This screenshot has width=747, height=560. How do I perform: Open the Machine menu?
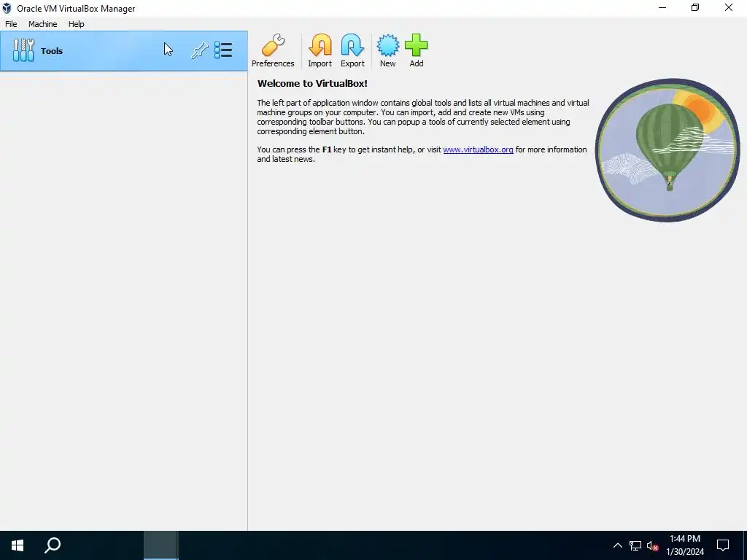tap(43, 24)
